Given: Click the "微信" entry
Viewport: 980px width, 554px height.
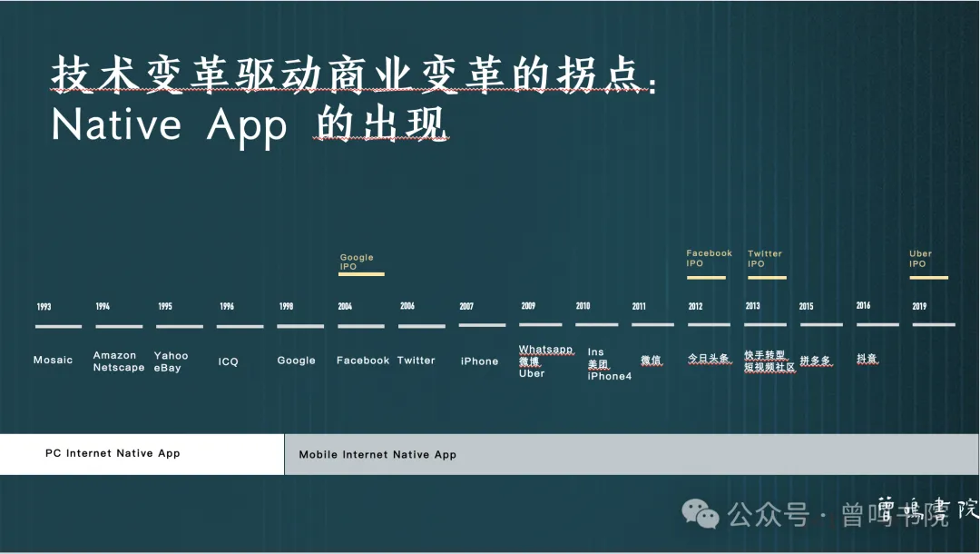Looking at the screenshot, I should pos(651,360).
